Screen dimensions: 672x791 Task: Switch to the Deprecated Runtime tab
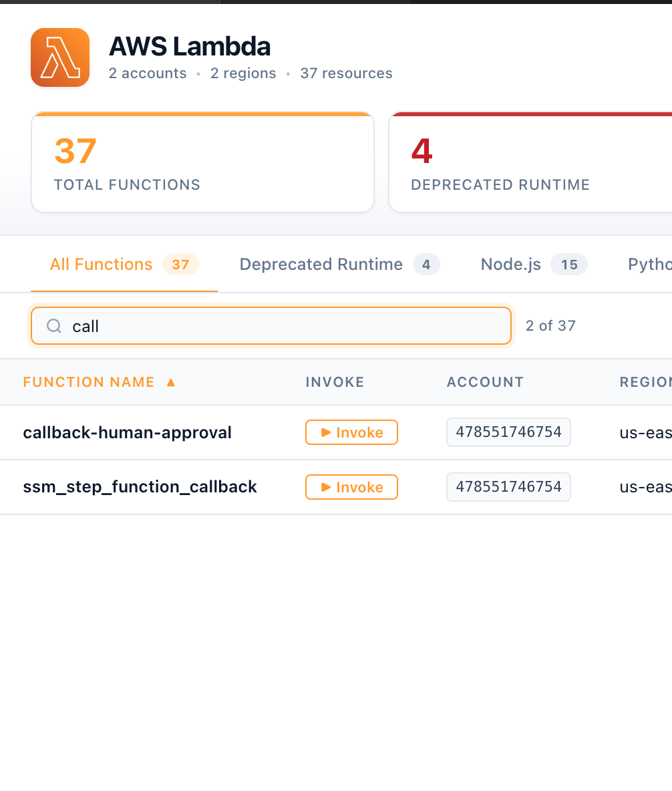click(x=339, y=265)
